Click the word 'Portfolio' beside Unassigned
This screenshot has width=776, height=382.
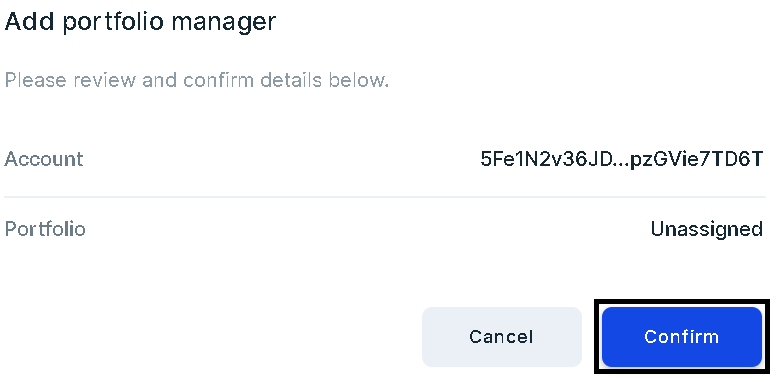click(x=45, y=229)
